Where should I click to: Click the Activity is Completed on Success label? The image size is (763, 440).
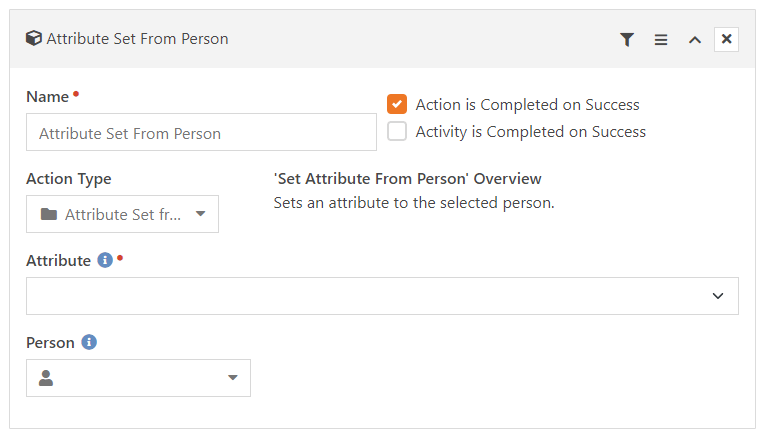(530, 132)
